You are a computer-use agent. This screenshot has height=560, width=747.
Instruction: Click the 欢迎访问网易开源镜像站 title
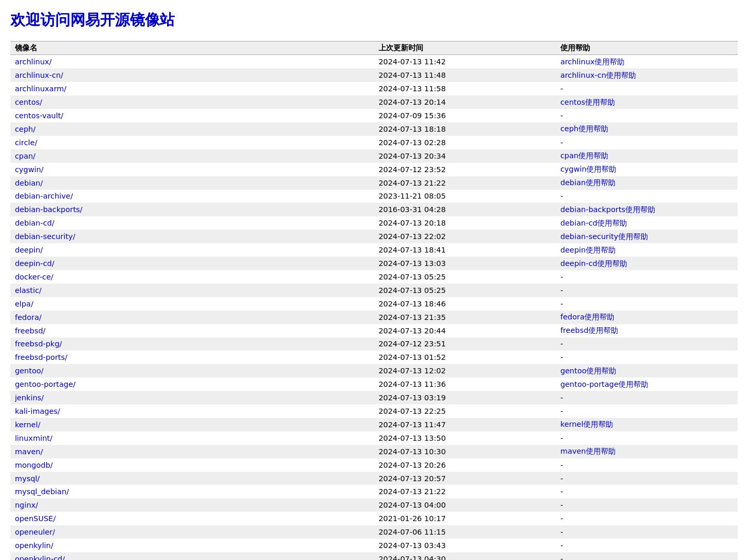92,20
